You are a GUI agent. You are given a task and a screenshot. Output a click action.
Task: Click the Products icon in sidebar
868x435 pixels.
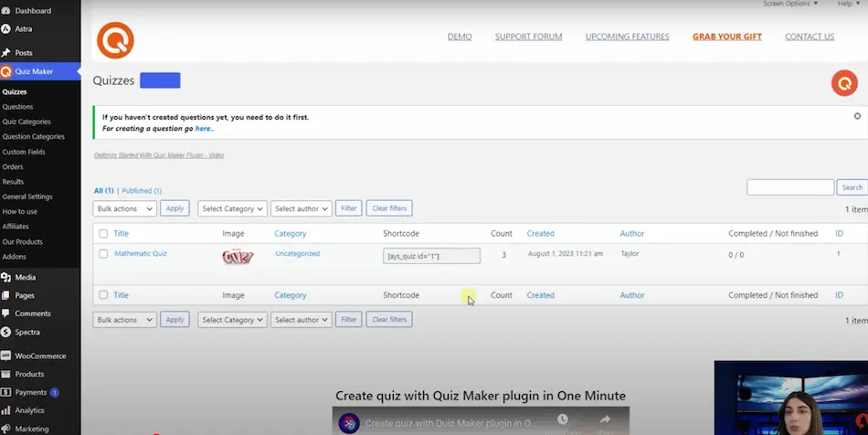click(x=5, y=374)
